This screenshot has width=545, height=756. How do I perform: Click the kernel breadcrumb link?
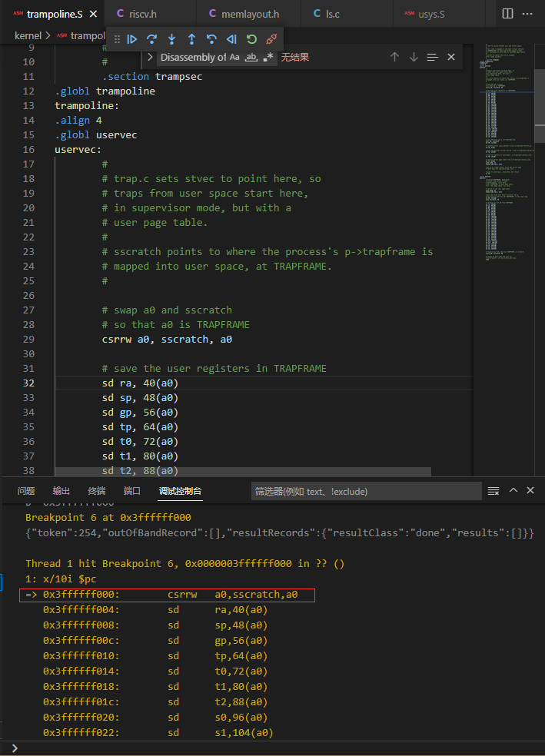[x=28, y=35]
